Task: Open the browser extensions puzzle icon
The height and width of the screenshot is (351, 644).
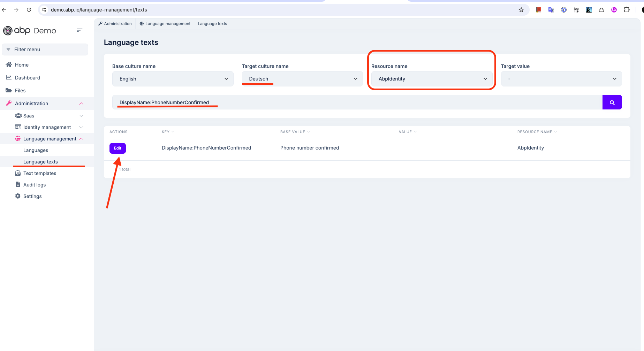Action: [627, 10]
